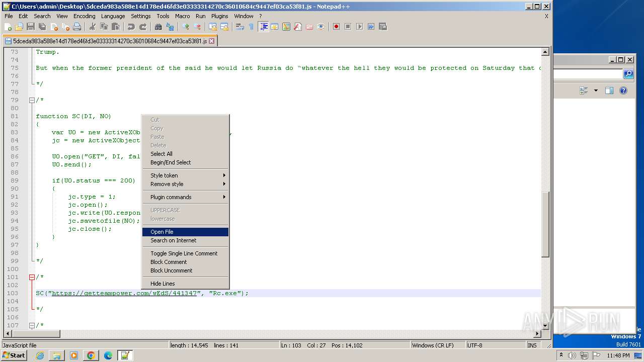Click the Paste toolbar icon
The image size is (644, 362).
(115, 27)
